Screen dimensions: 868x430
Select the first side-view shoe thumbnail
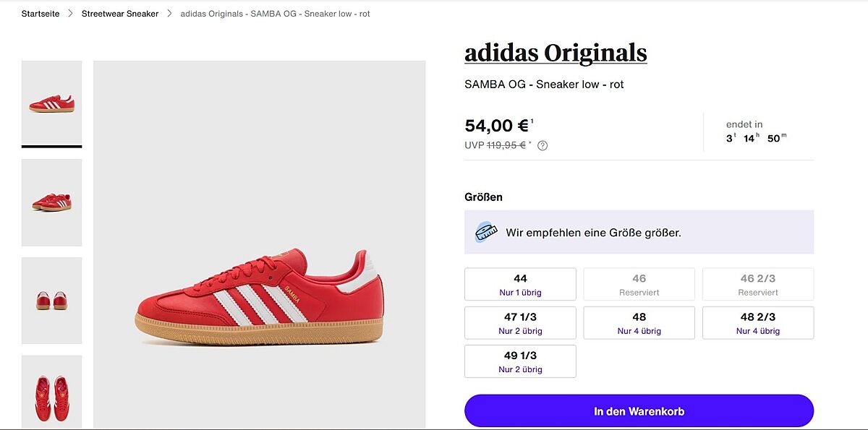tap(51, 103)
